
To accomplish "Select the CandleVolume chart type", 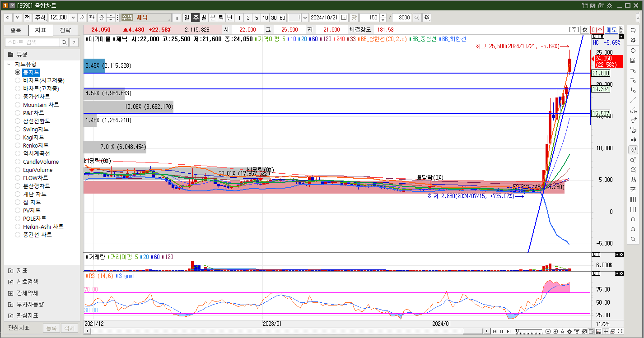I will click(18, 162).
